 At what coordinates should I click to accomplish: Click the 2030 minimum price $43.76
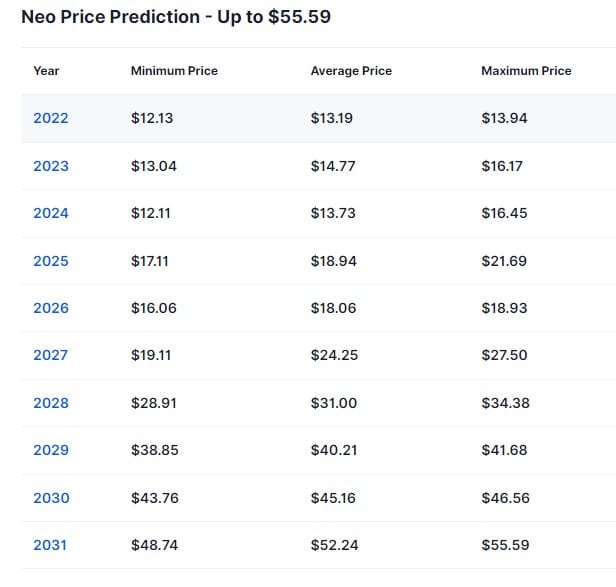click(x=155, y=498)
